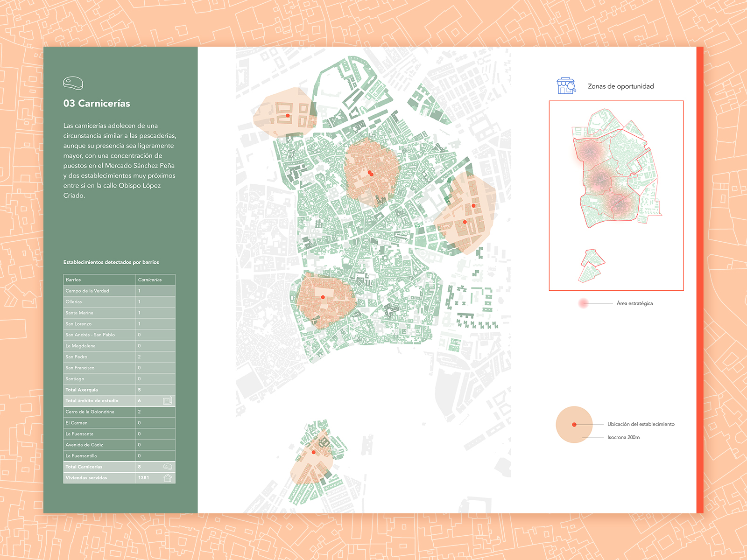The width and height of the screenshot is (747, 560).
Task: Select the Cerro de la Golondrina row
Action: tap(119, 412)
